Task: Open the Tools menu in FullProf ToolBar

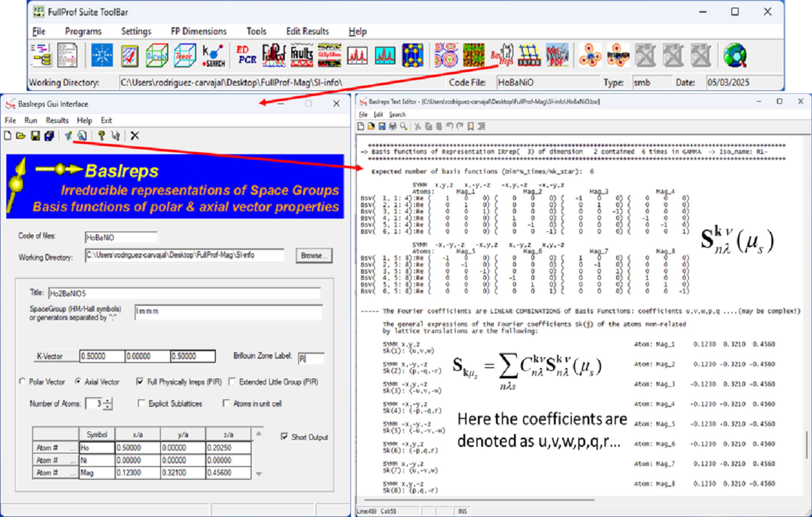Action: (256, 31)
